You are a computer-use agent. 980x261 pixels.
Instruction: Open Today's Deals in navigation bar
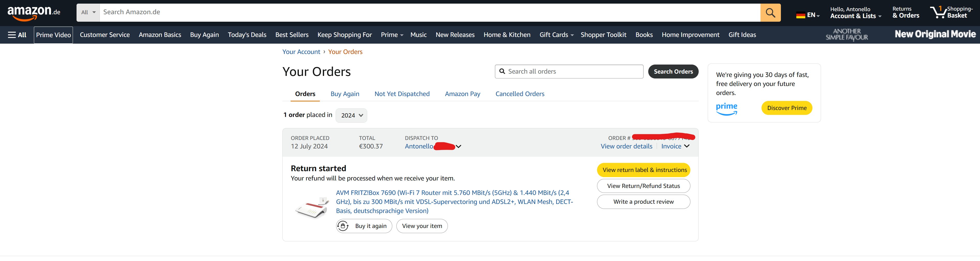pos(247,35)
